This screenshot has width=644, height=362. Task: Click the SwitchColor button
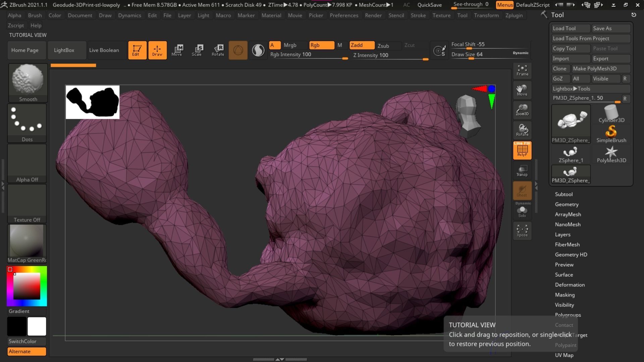(x=27, y=341)
